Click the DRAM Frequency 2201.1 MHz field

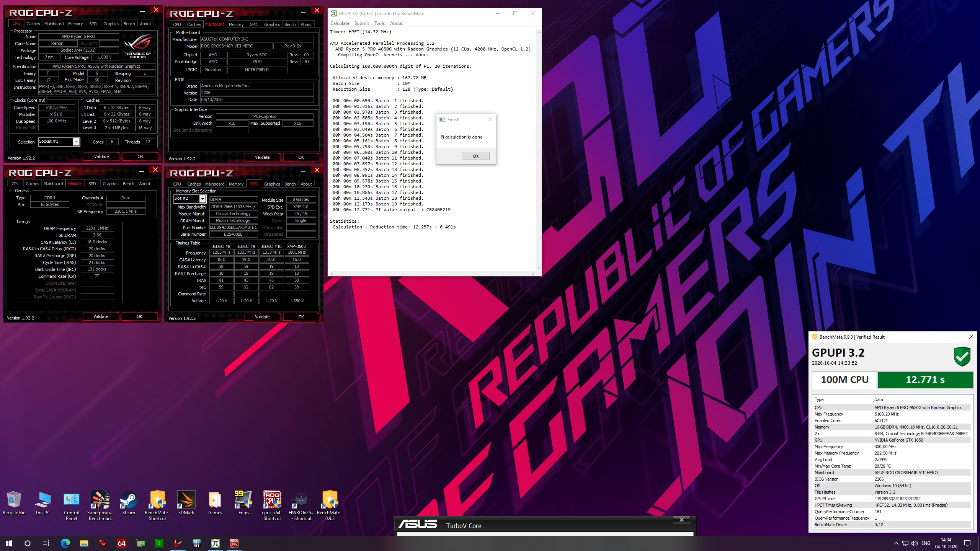pos(97,228)
